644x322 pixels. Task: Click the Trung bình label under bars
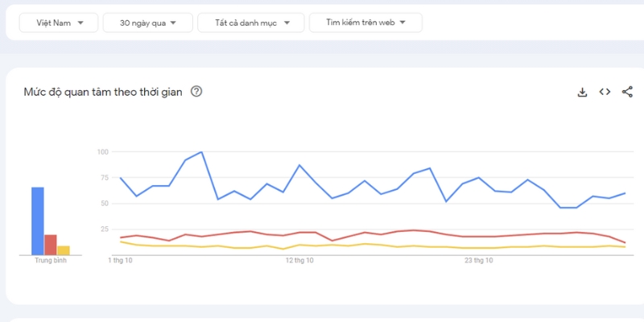[x=50, y=261]
